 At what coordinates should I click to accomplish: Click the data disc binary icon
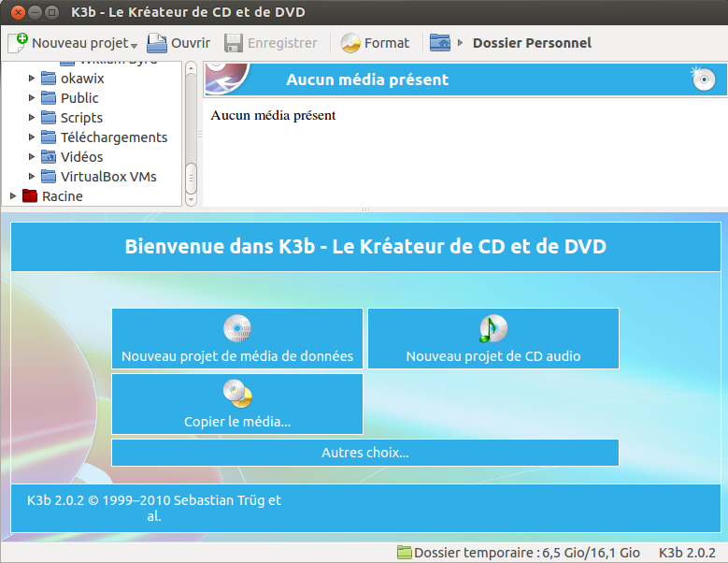point(237,328)
